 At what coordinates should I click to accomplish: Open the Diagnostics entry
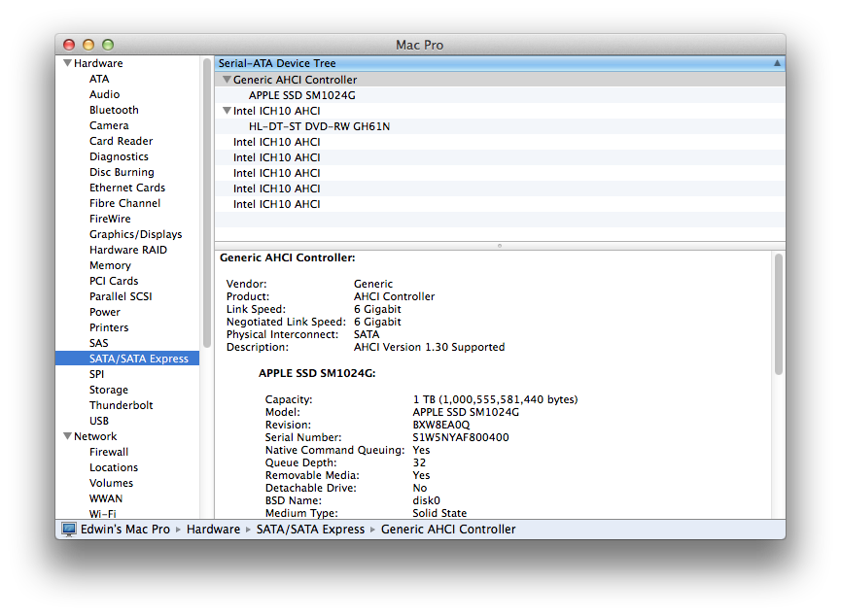coord(119,156)
